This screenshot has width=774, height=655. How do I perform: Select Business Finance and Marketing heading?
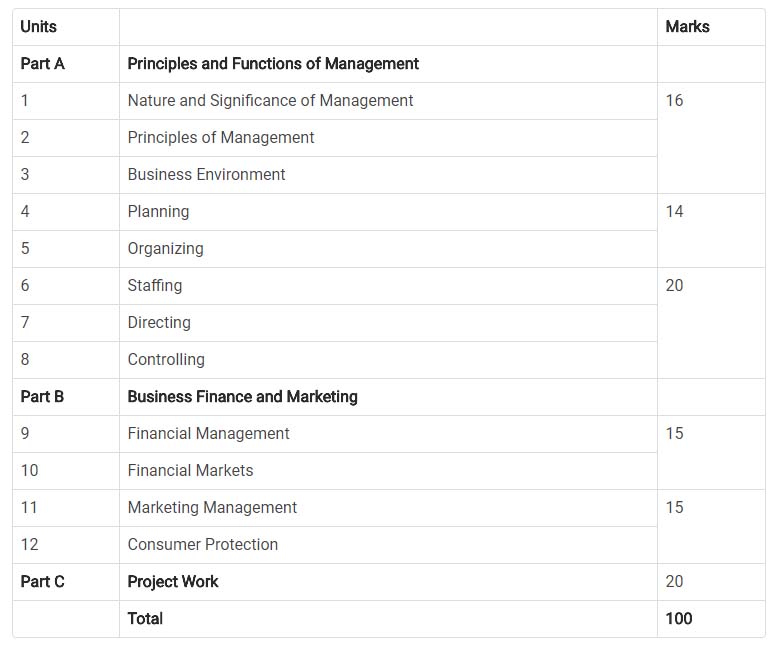point(242,397)
